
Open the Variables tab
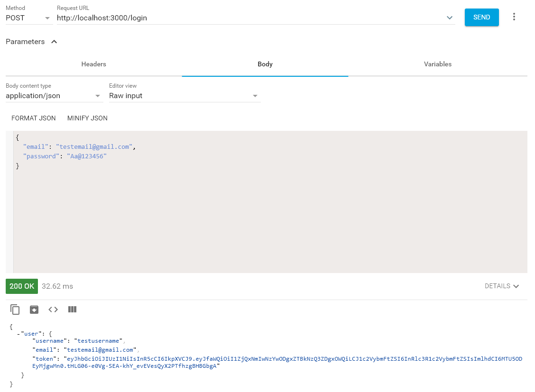click(437, 64)
